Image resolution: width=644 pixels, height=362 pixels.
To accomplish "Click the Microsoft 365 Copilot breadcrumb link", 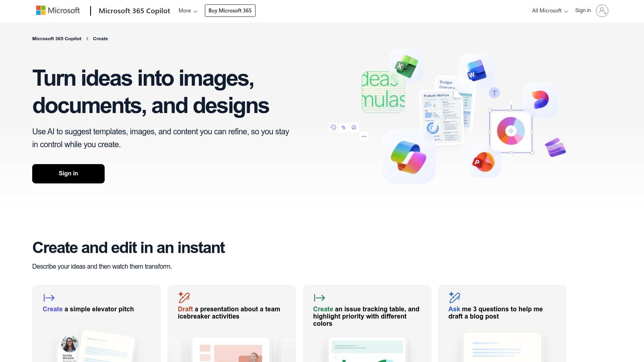I will click(x=57, y=39).
